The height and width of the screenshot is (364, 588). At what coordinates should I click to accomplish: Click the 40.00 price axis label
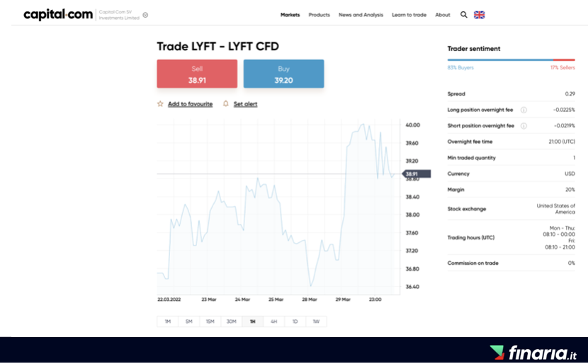coord(412,125)
